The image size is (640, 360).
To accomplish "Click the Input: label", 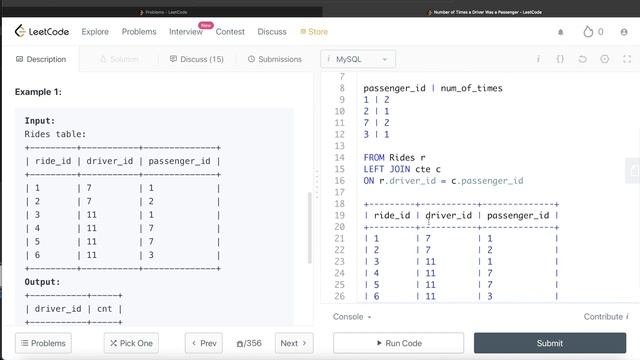I will point(40,121).
